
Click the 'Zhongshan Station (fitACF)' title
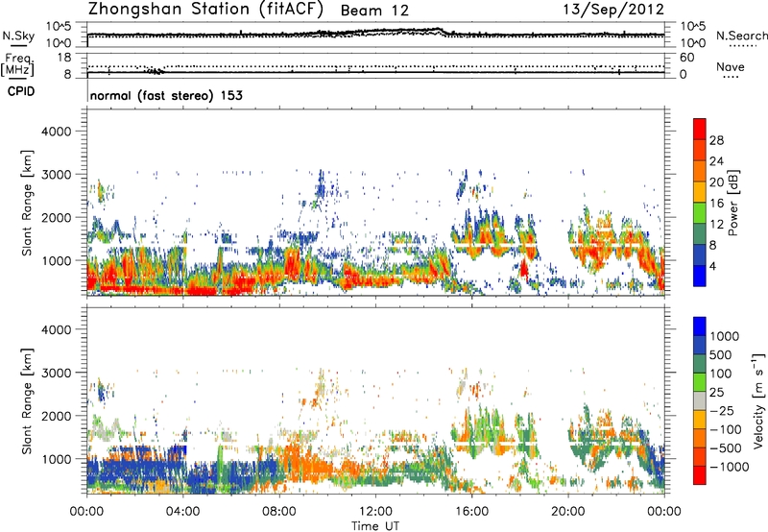pos(205,10)
